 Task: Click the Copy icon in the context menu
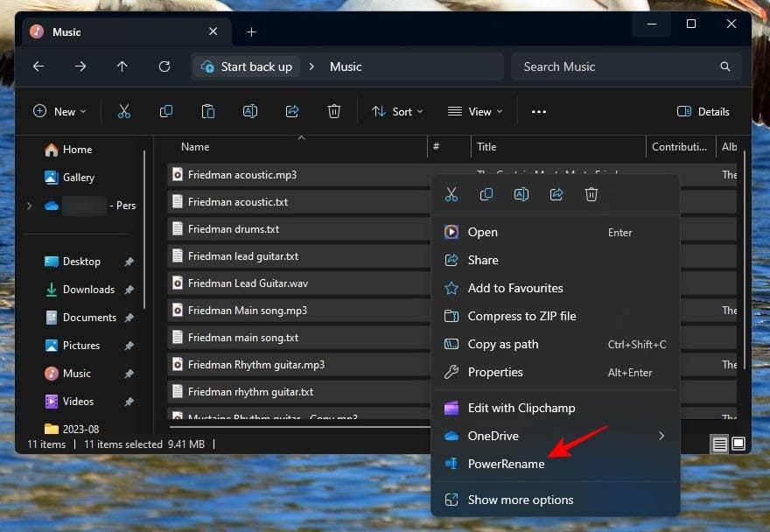(486, 194)
